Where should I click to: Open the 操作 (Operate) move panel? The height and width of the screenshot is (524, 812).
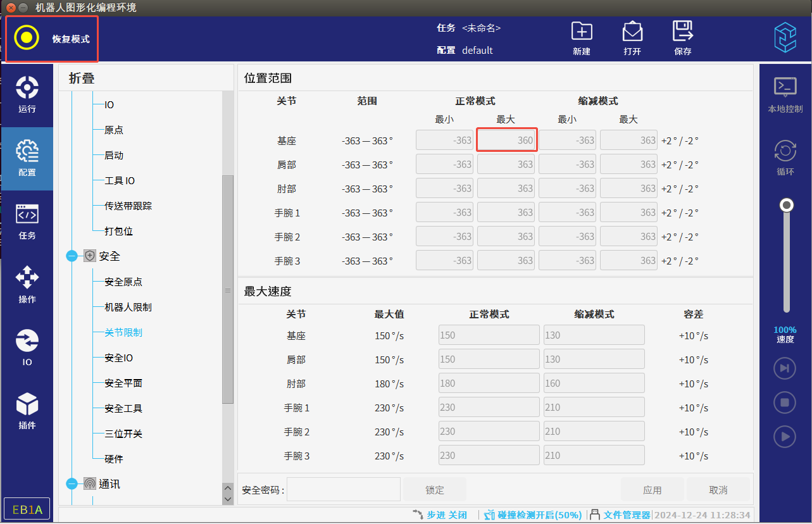click(x=27, y=284)
